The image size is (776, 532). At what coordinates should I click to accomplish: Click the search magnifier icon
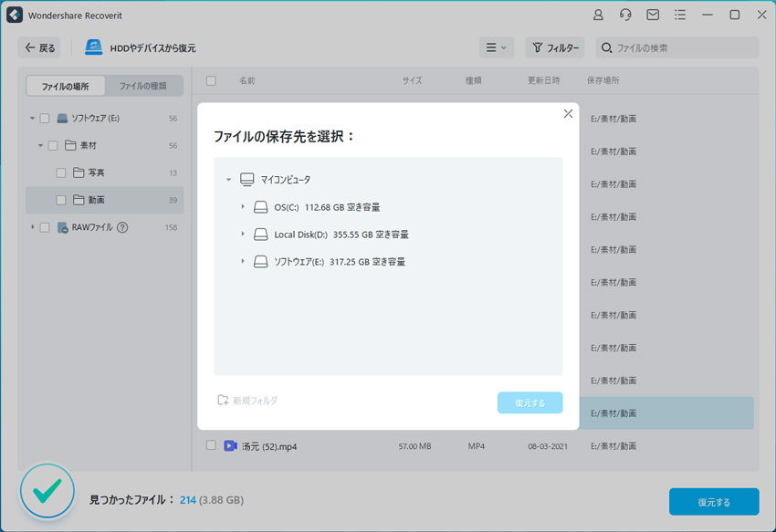[606, 48]
